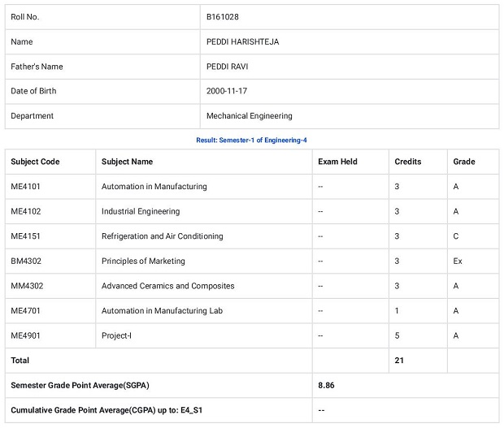Image resolution: width=504 pixels, height=428 pixels.
Task: Click the credits value 5 for Project-I
Action: pyautogui.click(x=397, y=335)
